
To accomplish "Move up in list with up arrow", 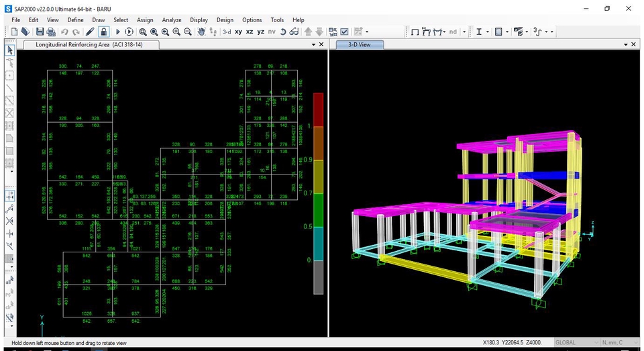I will 308,32.
